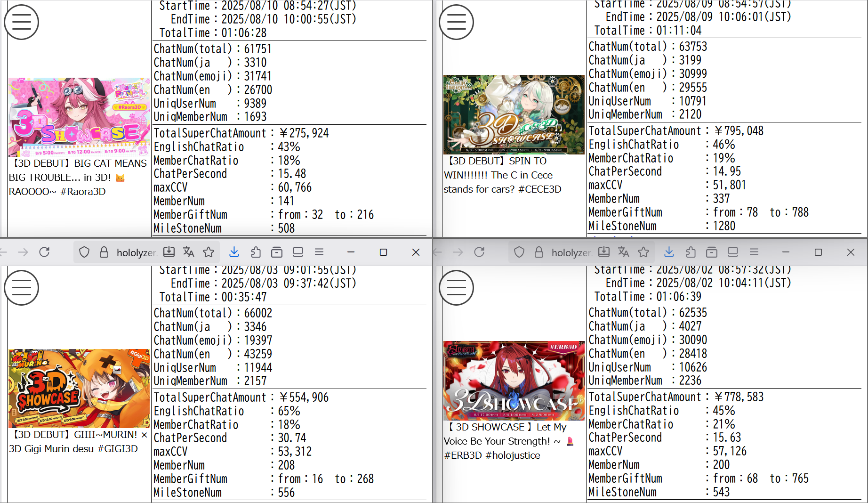Click the maxCCV value 51,801
Screen dimensions: 868x503
click(730, 185)
